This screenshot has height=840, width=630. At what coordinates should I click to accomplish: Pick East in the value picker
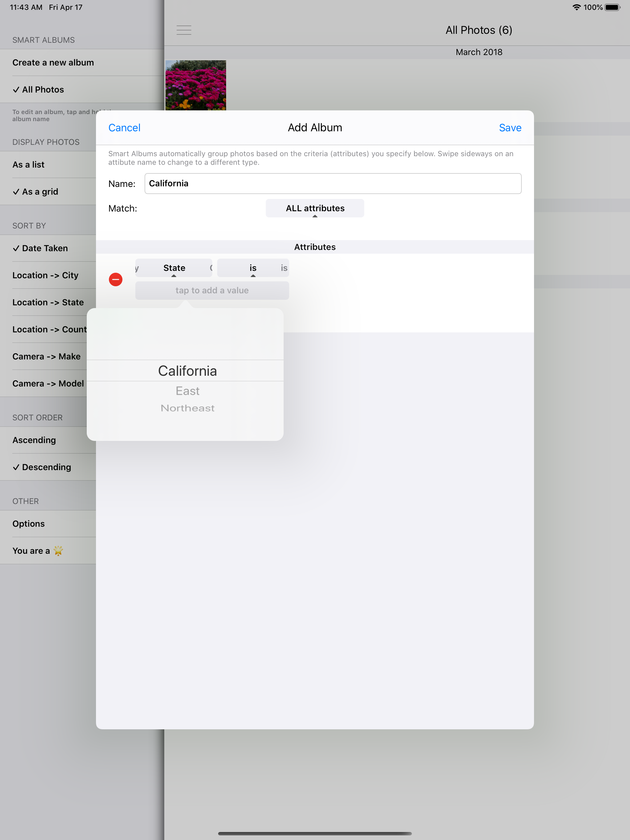click(x=187, y=391)
